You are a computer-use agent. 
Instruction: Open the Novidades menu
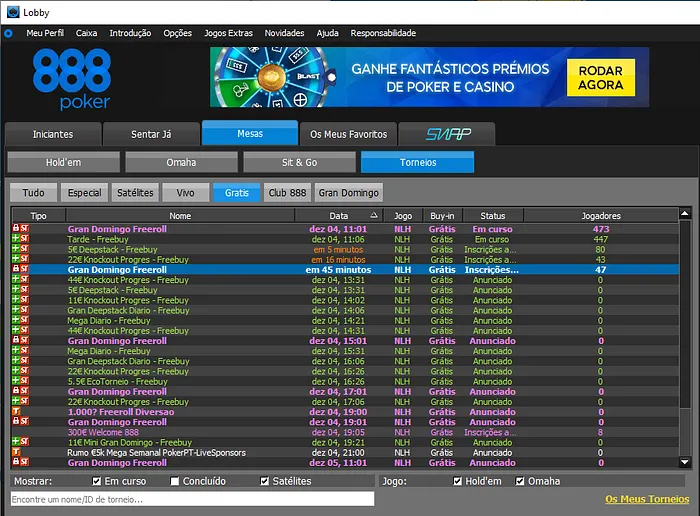point(284,33)
